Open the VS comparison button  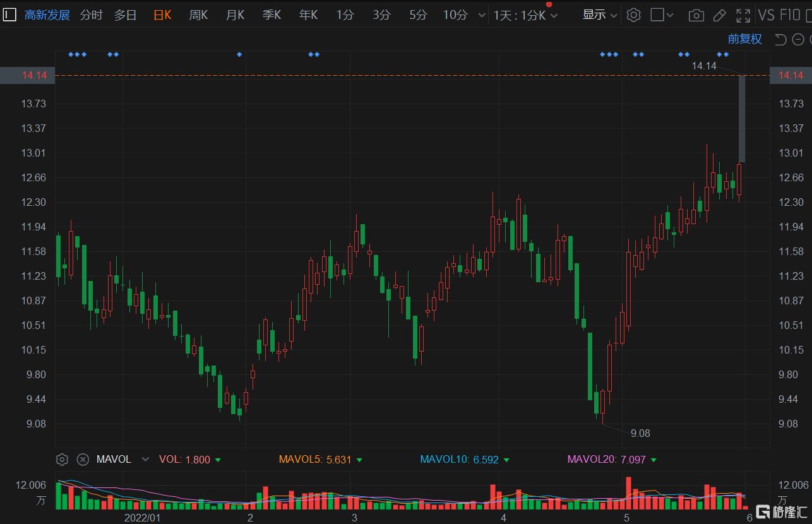pyautogui.click(x=766, y=15)
